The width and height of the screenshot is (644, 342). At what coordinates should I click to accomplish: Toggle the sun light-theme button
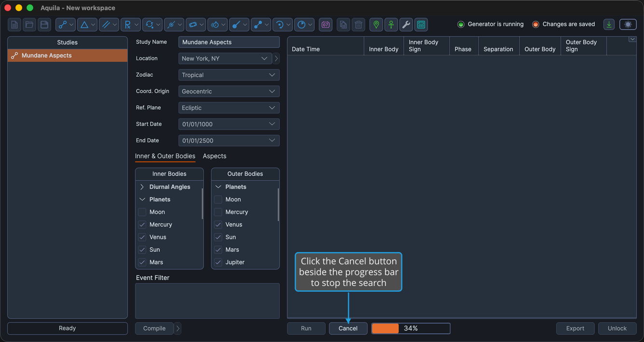(628, 25)
